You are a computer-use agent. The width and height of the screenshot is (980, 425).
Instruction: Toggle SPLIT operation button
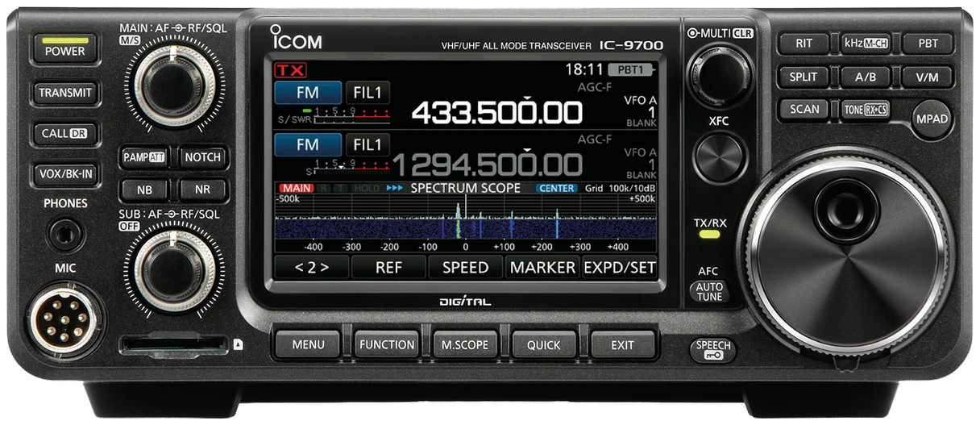point(804,77)
